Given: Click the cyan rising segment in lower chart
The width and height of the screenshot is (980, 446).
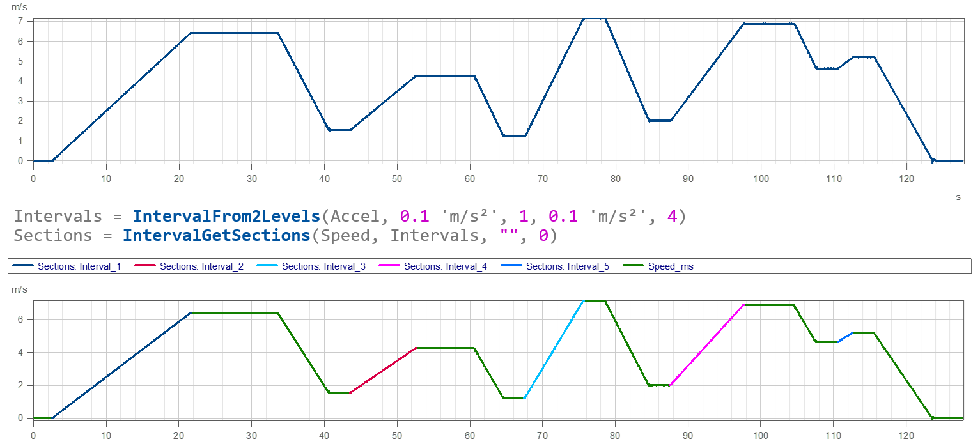Looking at the screenshot, I should click(x=554, y=349).
